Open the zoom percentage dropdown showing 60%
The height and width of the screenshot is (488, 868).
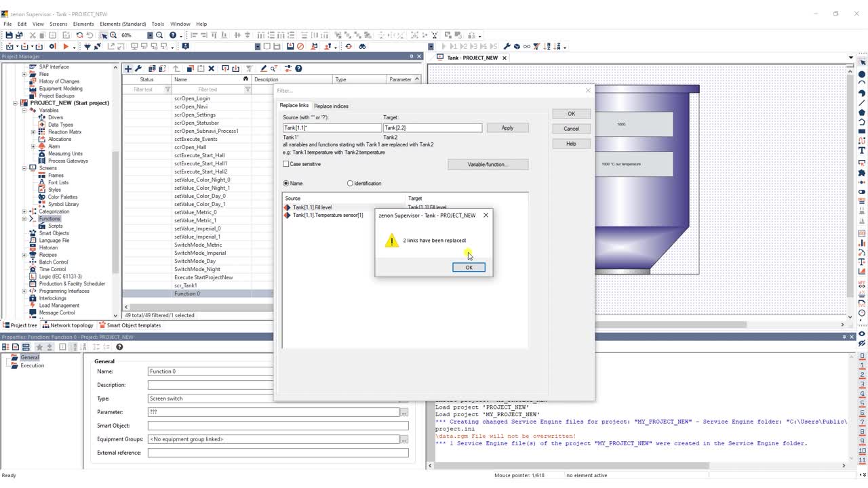coord(150,35)
